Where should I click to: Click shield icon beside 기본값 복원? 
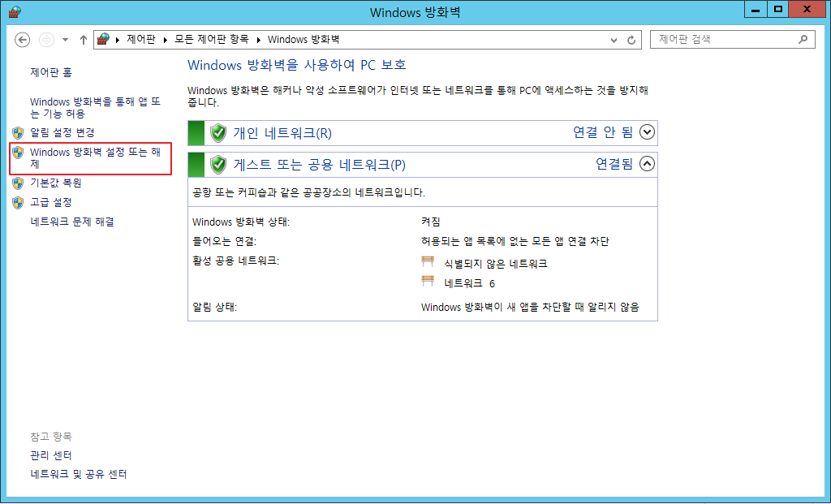[x=18, y=183]
